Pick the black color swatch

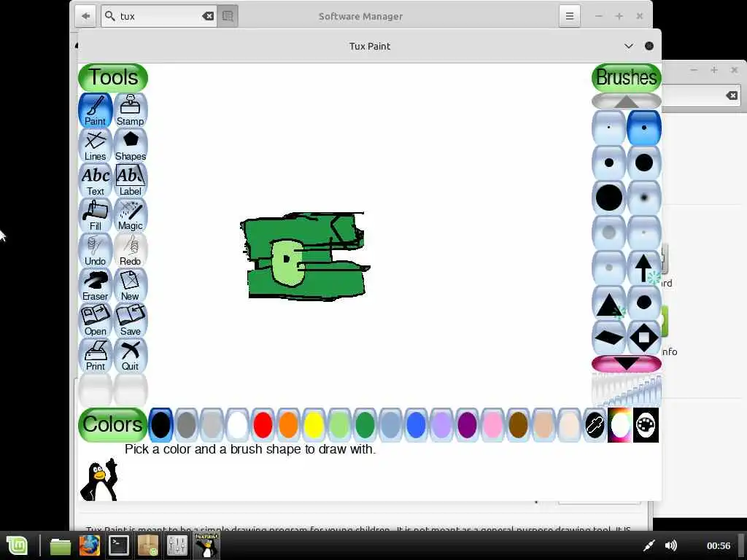pyautogui.click(x=161, y=425)
